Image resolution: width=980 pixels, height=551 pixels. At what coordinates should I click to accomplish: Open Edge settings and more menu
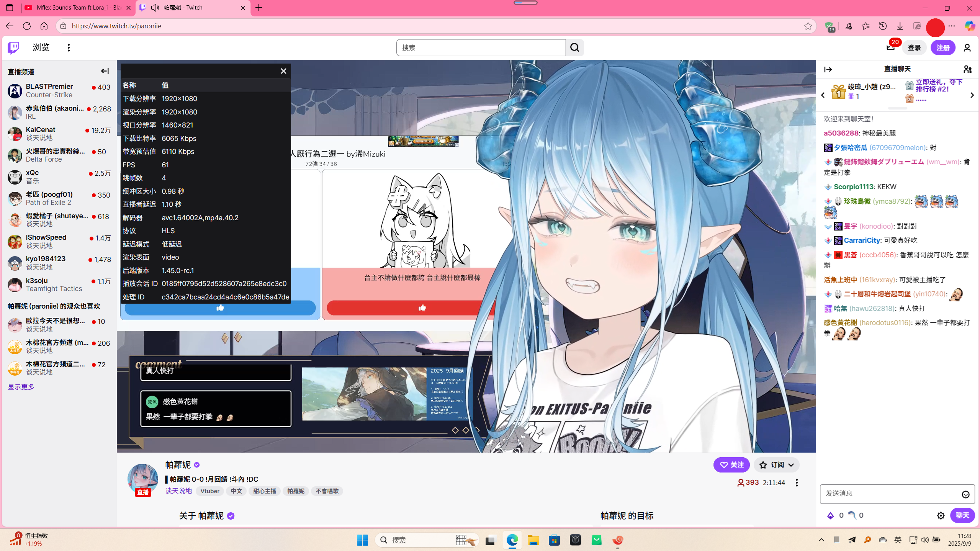tap(952, 26)
